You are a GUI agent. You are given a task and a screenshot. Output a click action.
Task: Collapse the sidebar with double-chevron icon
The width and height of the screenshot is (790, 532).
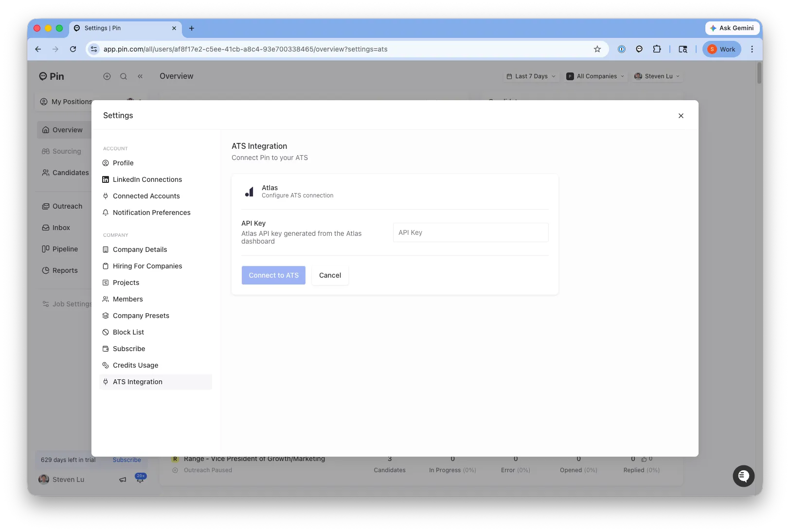[140, 76]
